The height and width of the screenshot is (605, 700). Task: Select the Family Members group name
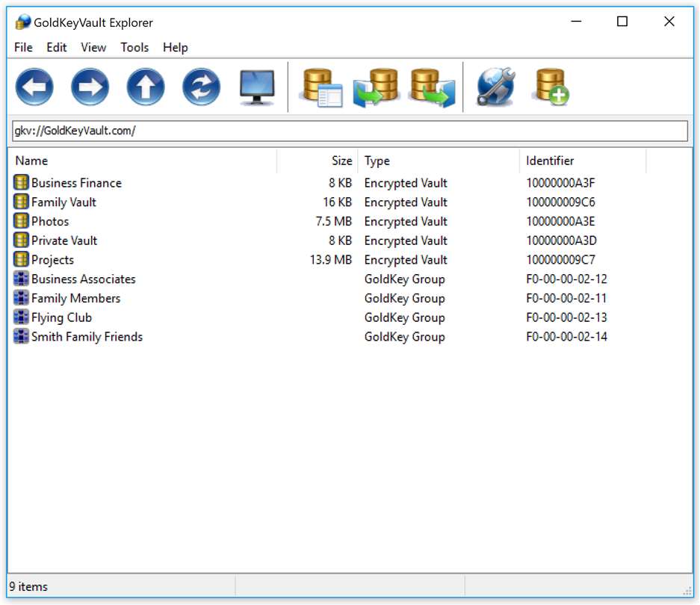pos(76,298)
